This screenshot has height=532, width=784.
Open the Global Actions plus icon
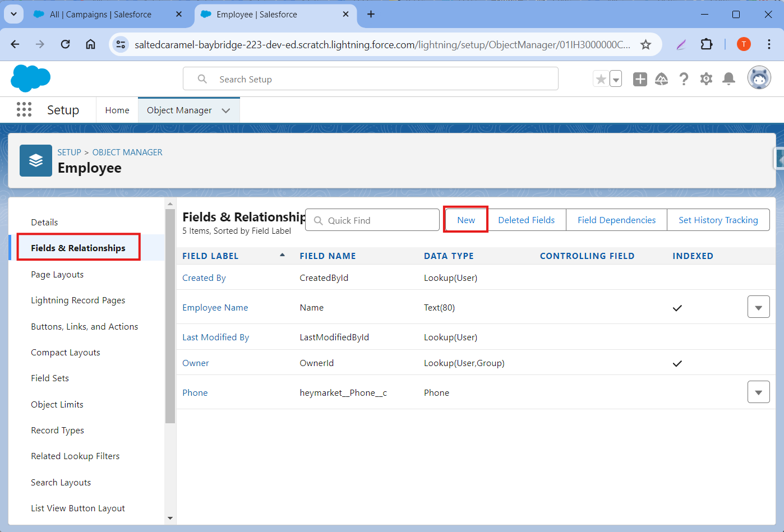pos(640,79)
